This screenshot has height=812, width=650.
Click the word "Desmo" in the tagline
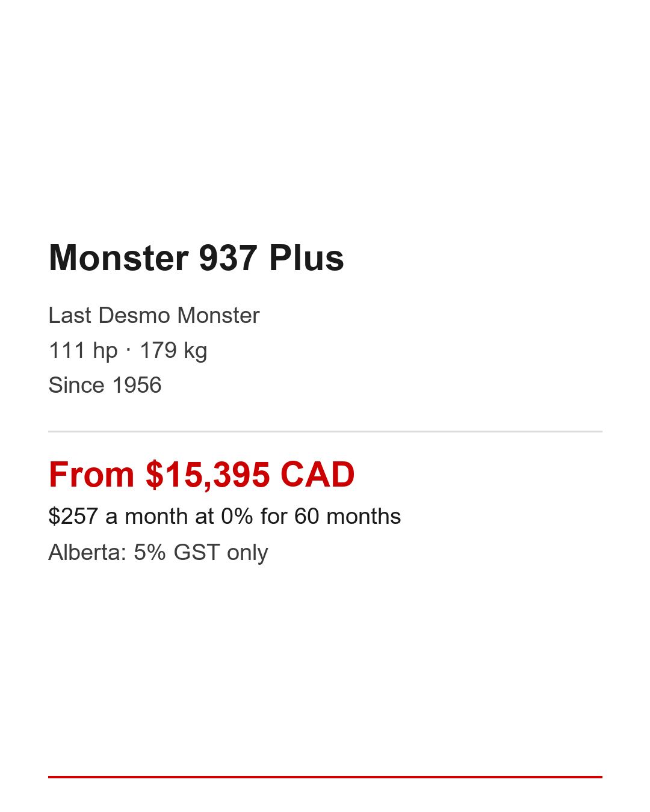click(135, 315)
